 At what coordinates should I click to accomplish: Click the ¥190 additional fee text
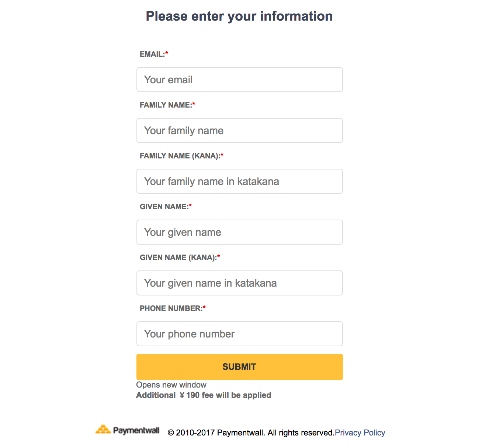click(204, 395)
